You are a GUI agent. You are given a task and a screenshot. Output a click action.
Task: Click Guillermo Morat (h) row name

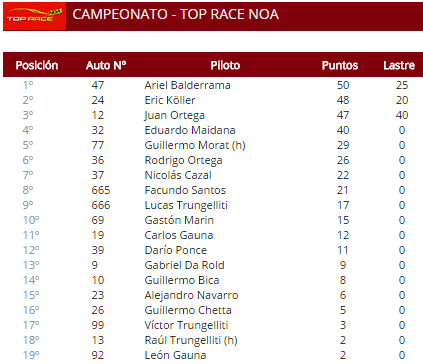(195, 145)
